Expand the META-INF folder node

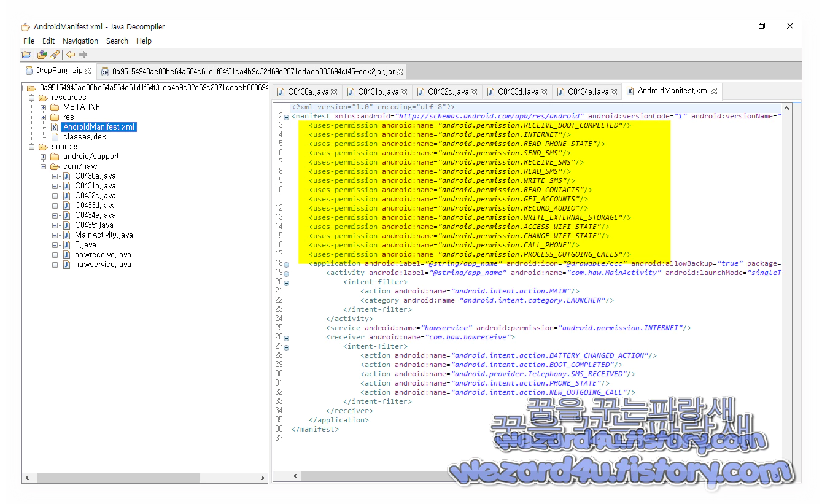click(44, 107)
